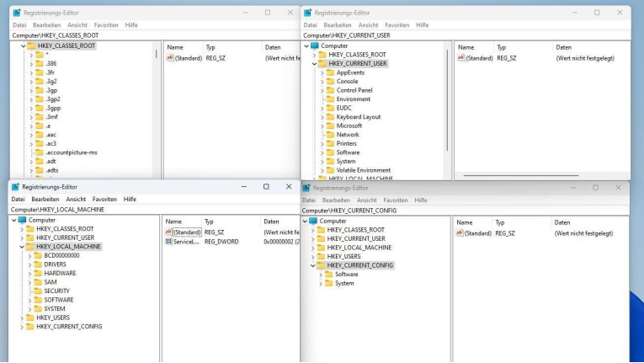The width and height of the screenshot is (644, 363).
Task: Maximize the HKEY_LOCAL_MACHINE registry window
Action: pos(266,187)
